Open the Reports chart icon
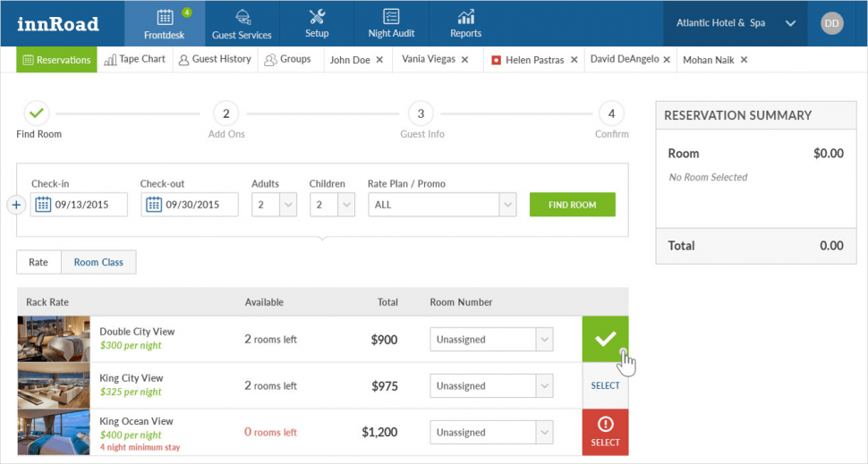The height and width of the screenshot is (464, 868). (465, 17)
